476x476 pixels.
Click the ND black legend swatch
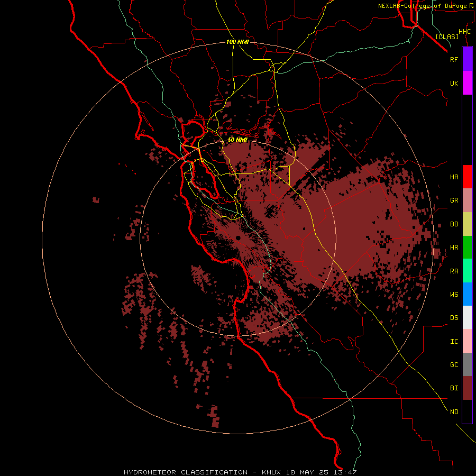click(x=467, y=411)
